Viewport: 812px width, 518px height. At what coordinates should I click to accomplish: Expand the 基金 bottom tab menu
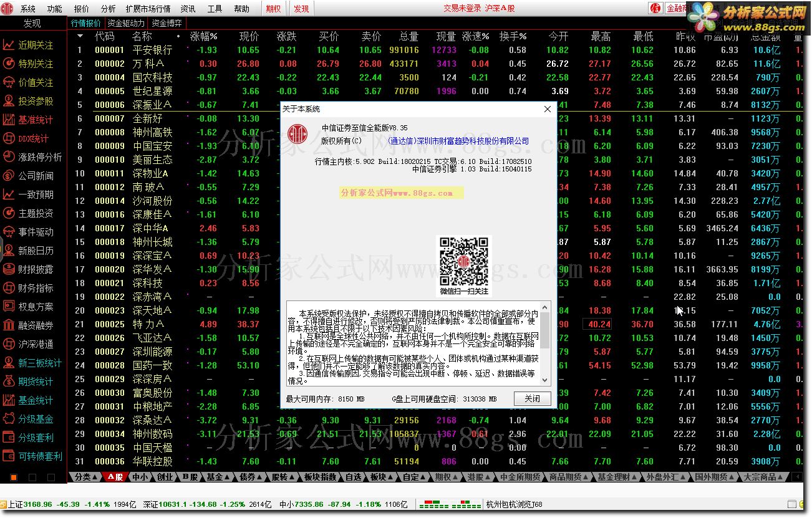pos(218,477)
